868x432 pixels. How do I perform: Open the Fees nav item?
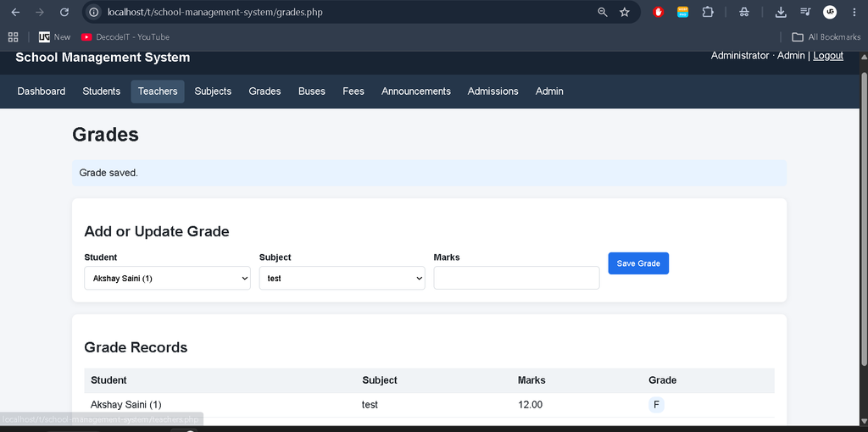[x=353, y=91]
